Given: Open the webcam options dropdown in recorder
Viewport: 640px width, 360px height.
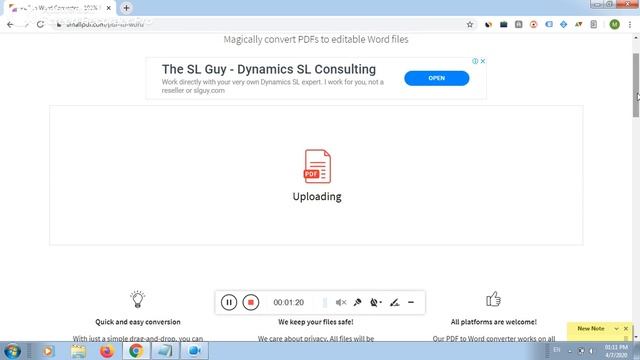Looking at the screenshot, I should (376, 302).
